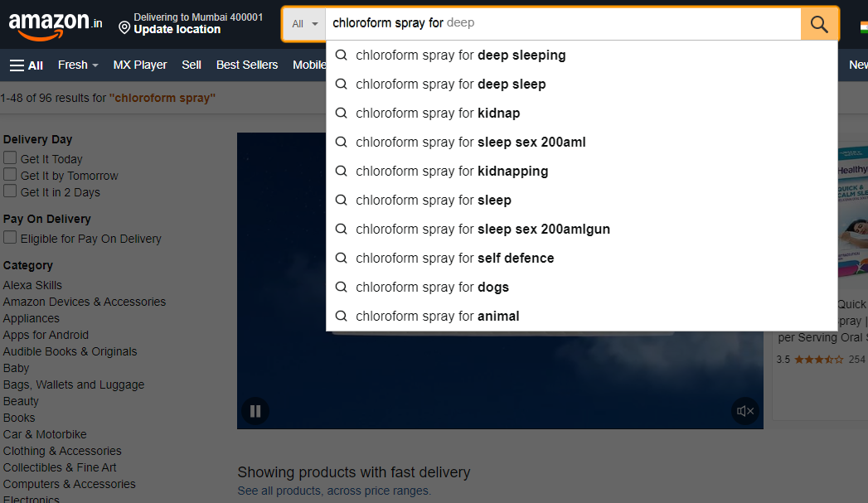This screenshot has height=503, width=868.
Task: Check the Get It Today box
Action: click(10, 158)
